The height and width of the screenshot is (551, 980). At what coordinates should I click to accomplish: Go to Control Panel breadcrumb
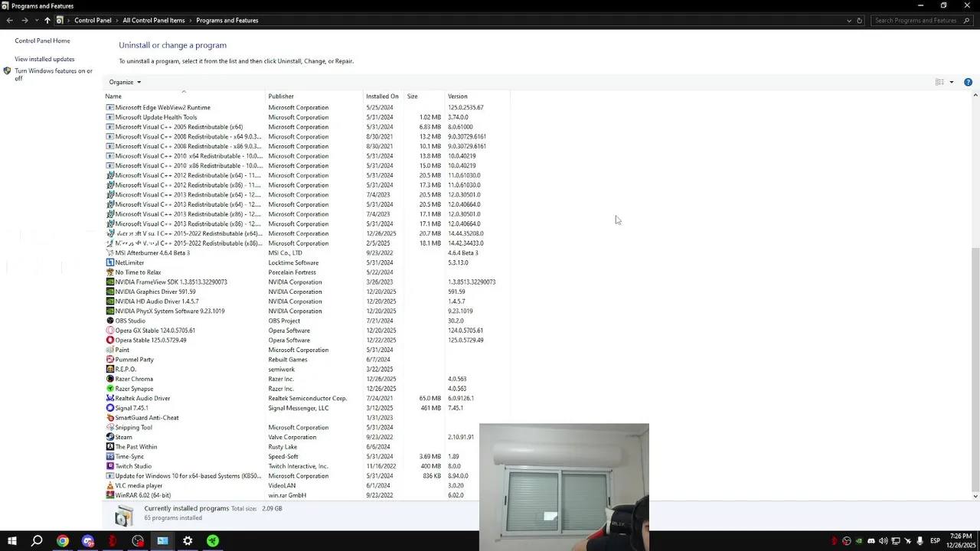[x=93, y=21]
